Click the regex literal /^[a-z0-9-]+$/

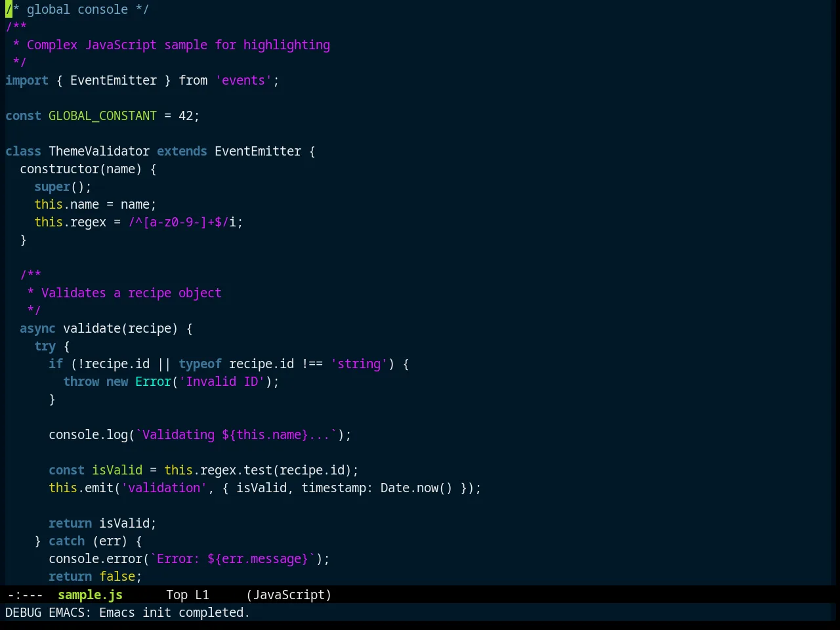178,222
